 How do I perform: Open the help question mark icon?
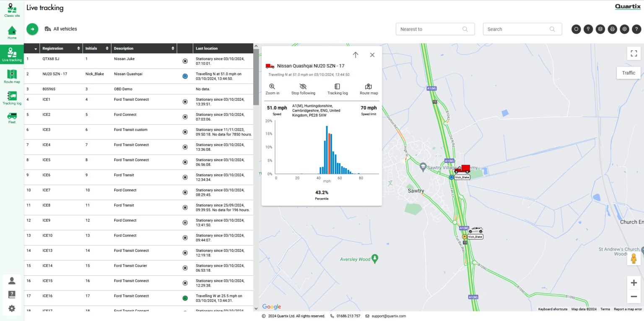[x=636, y=29]
